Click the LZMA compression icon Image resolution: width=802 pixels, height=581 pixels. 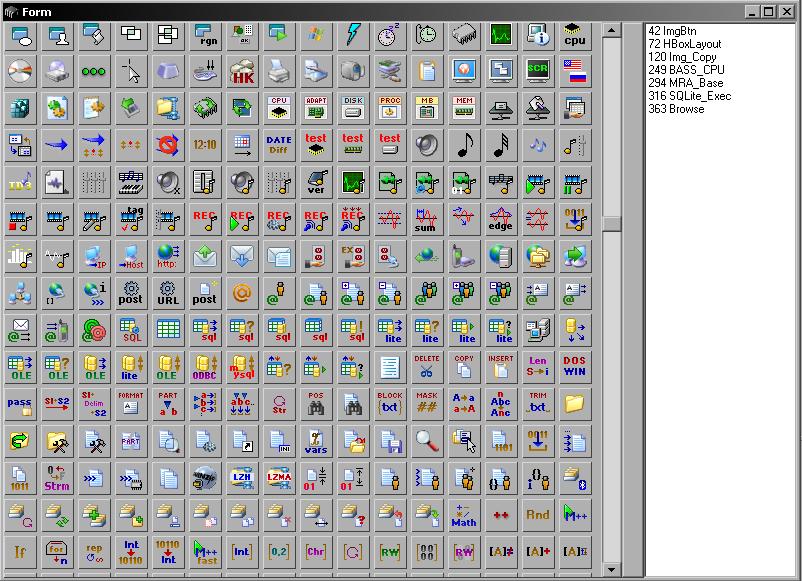click(x=279, y=479)
